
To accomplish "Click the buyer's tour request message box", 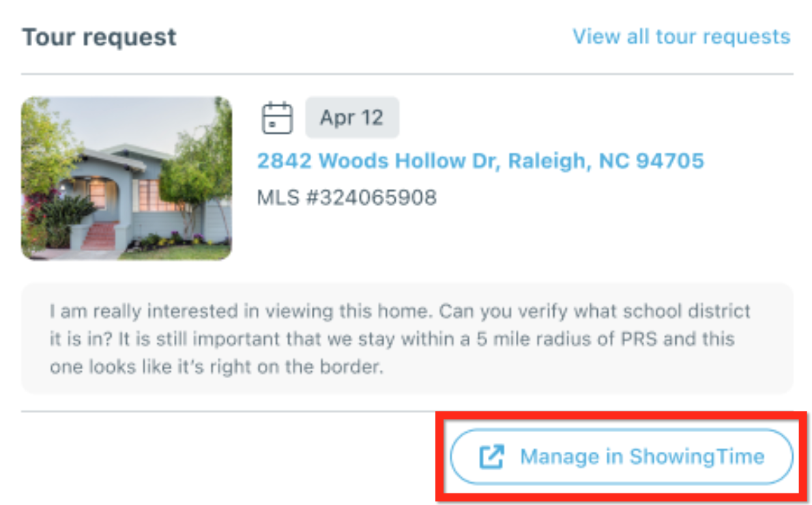I will (407, 339).
